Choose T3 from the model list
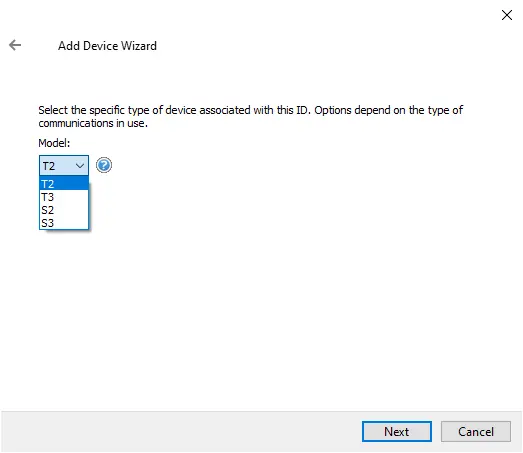This screenshot has width=523, height=453. click(64, 197)
